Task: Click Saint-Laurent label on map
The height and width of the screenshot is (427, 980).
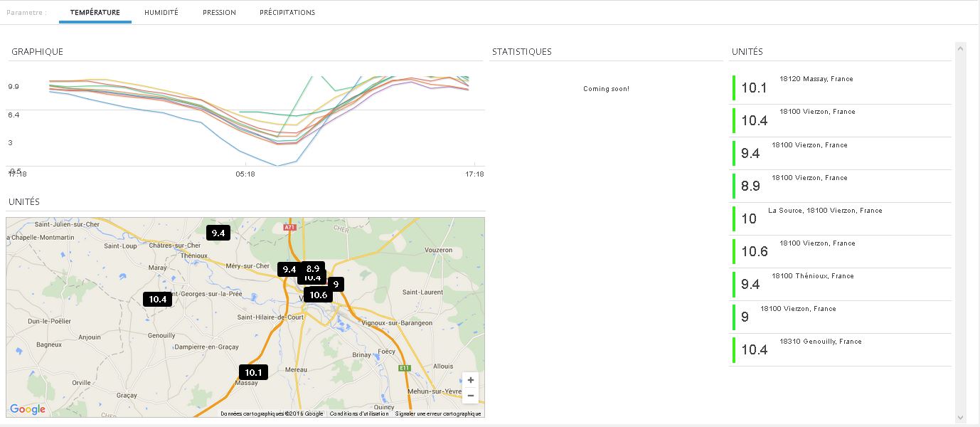Action: pyautogui.click(x=422, y=292)
